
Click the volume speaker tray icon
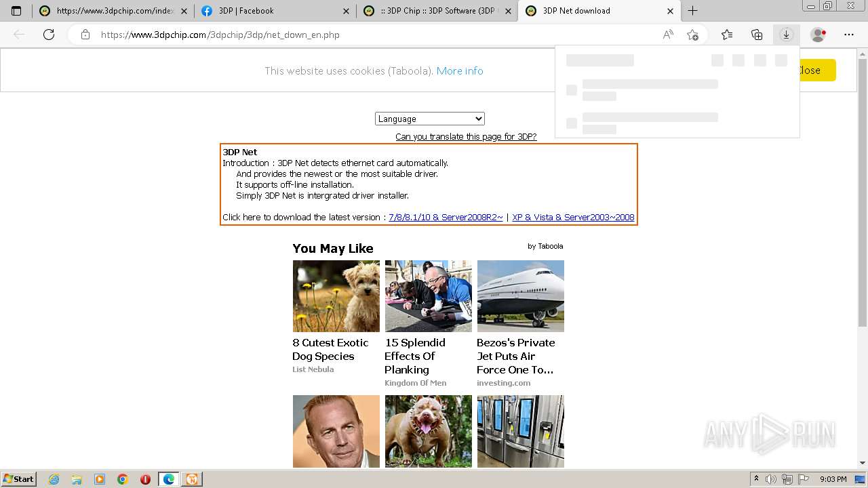coord(771,479)
